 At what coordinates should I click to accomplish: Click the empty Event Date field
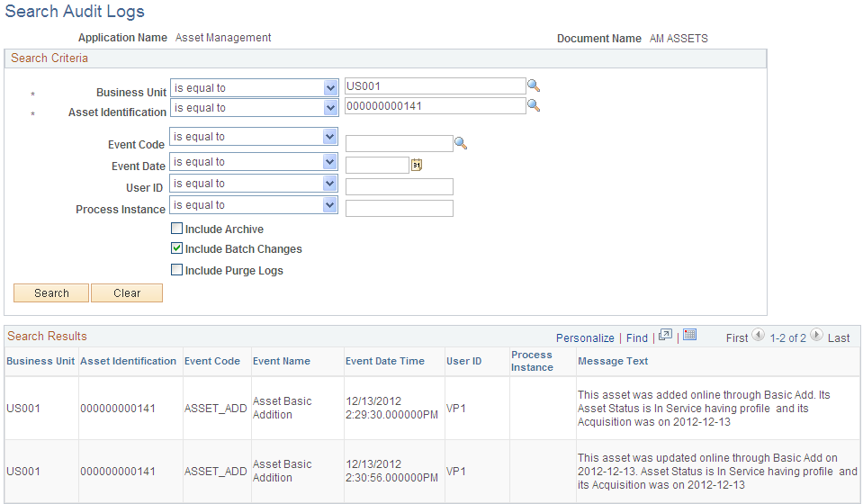pos(377,165)
